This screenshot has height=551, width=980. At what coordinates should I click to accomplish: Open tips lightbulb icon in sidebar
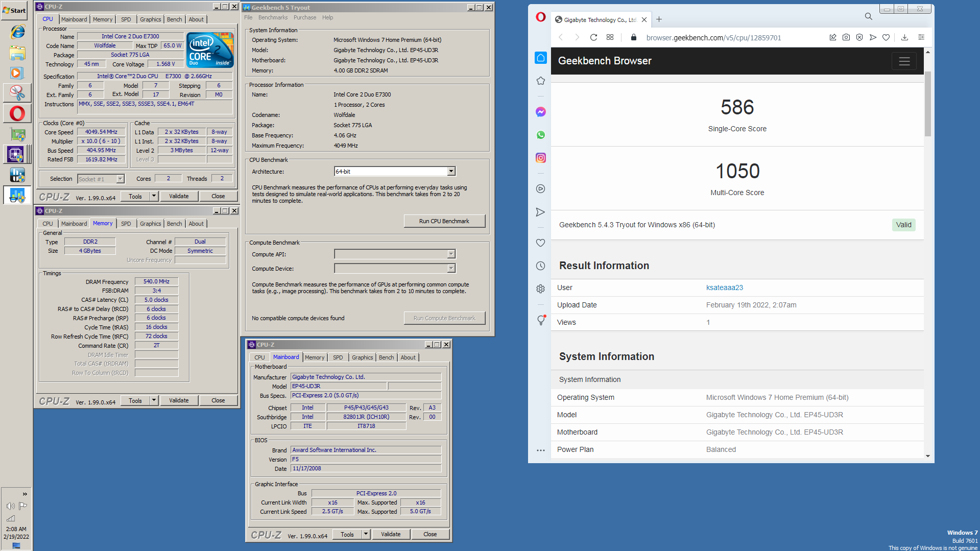tap(541, 320)
